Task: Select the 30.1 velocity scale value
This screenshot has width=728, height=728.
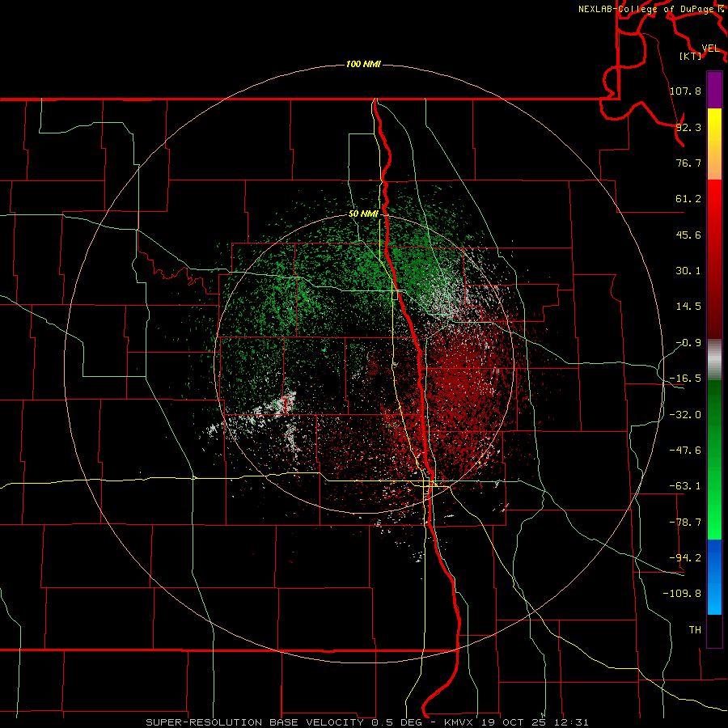Action: click(x=688, y=271)
